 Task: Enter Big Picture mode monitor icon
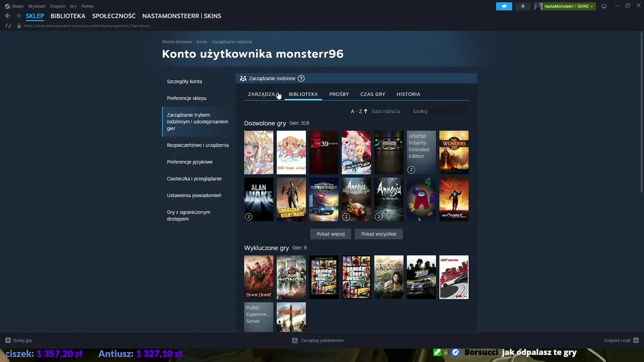604,6
